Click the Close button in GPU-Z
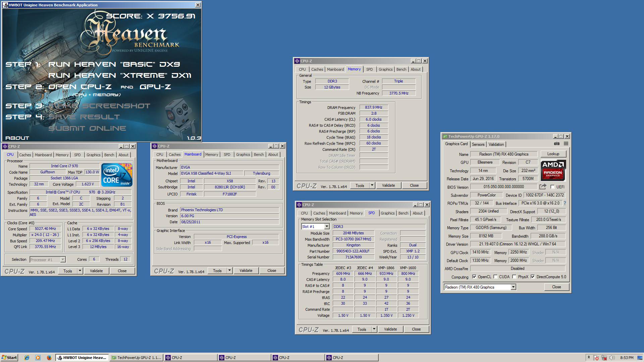This screenshot has width=644, height=362. click(556, 287)
